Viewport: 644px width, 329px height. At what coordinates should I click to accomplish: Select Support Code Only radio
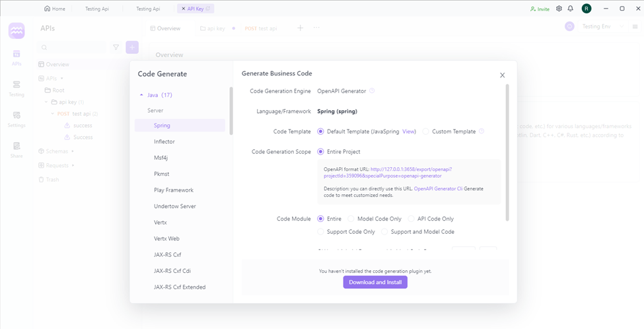321,232
